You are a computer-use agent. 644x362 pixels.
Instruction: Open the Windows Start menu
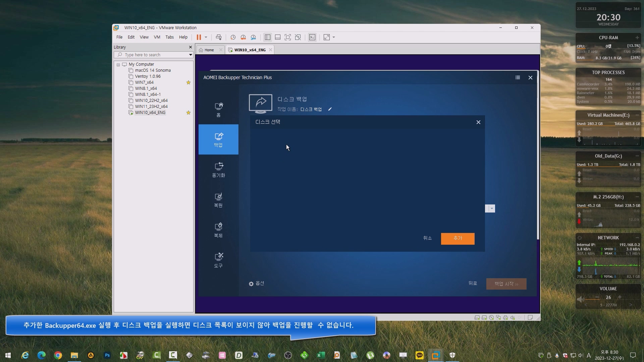(8, 355)
